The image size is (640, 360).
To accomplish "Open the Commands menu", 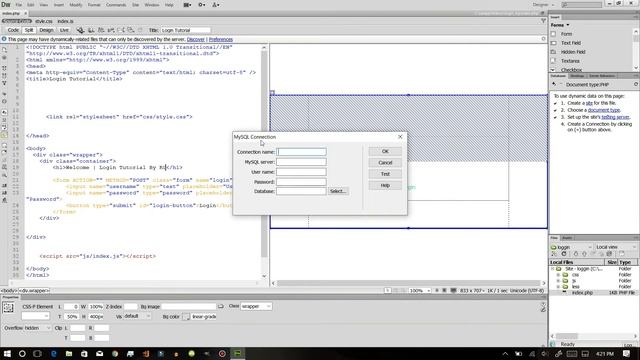I will pos(116,5).
